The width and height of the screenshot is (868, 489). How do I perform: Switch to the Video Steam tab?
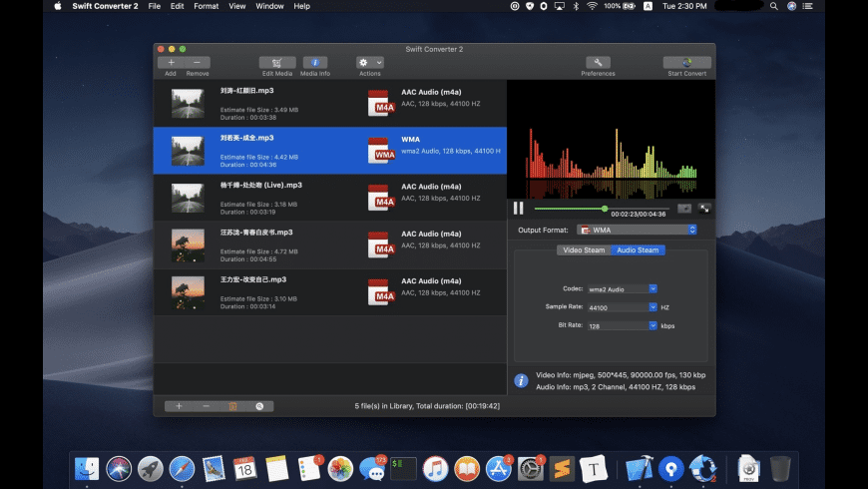click(x=584, y=250)
